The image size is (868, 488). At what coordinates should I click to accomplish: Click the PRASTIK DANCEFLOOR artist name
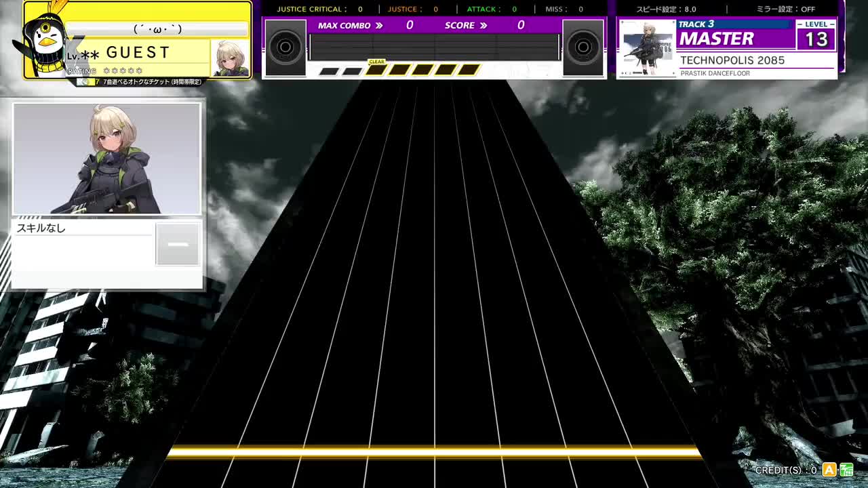click(715, 73)
